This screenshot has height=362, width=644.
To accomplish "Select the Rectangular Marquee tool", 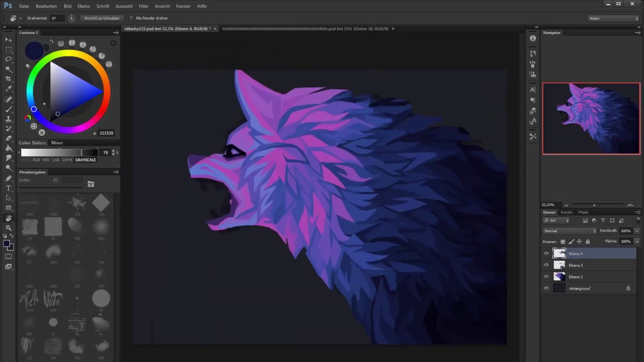I will click(x=9, y=50).
